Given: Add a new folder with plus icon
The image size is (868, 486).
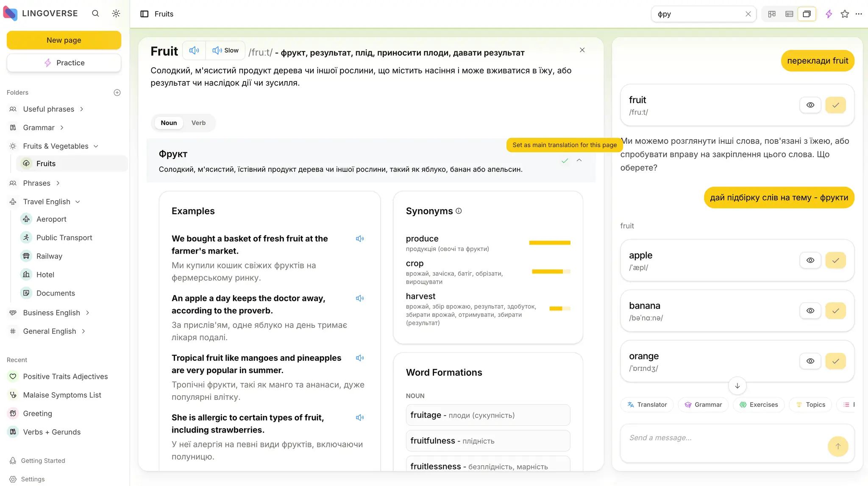Looking at the screenshot, I should point(117,92).
